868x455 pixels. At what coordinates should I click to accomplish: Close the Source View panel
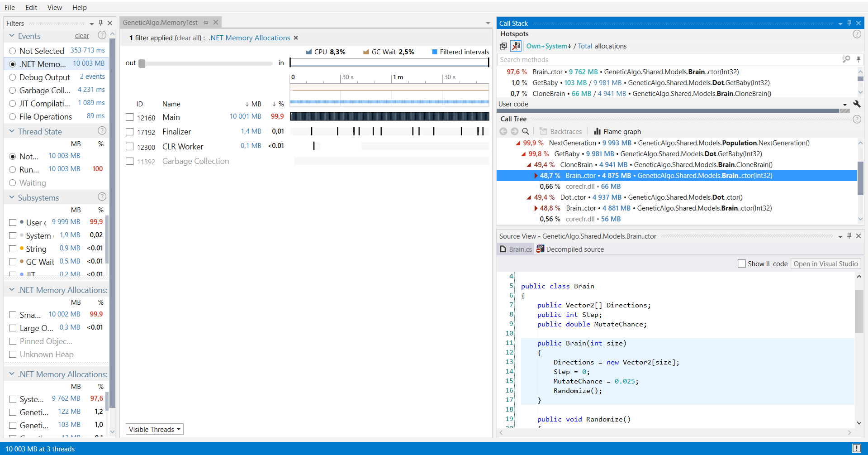859,236
